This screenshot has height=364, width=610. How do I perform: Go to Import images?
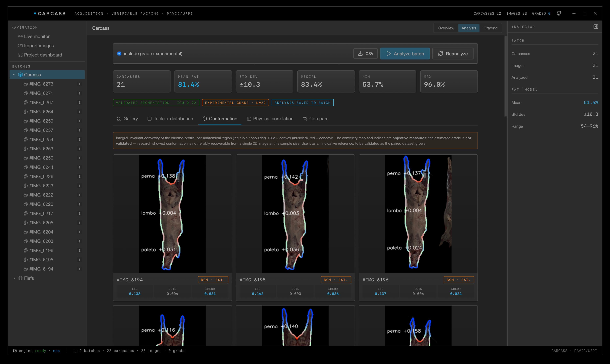[x=47, y=46]
